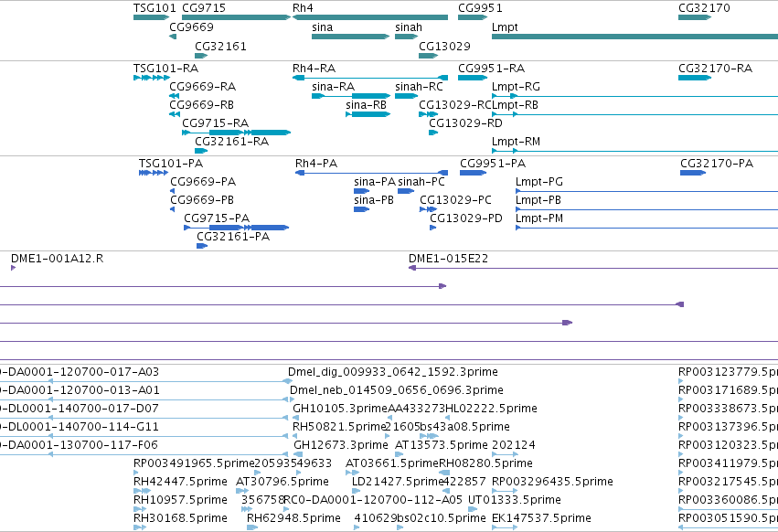Click protein CG9669-PB
Screen dimensions: 778x532
point(202,200)
